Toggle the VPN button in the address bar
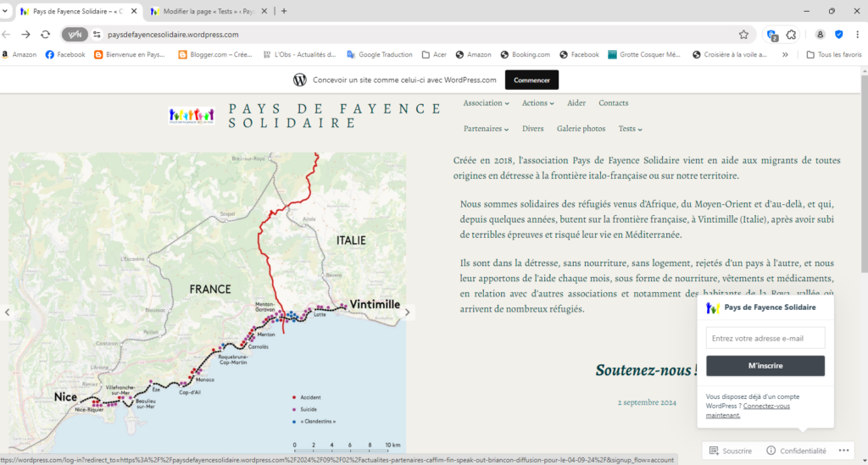This screenshot has width=868, height=465. pos(75,35)
